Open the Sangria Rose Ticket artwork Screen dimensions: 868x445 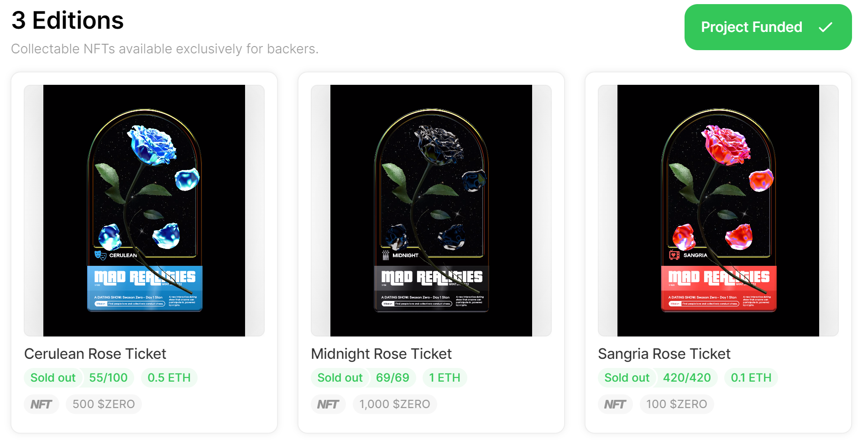[x=718, y=211]
